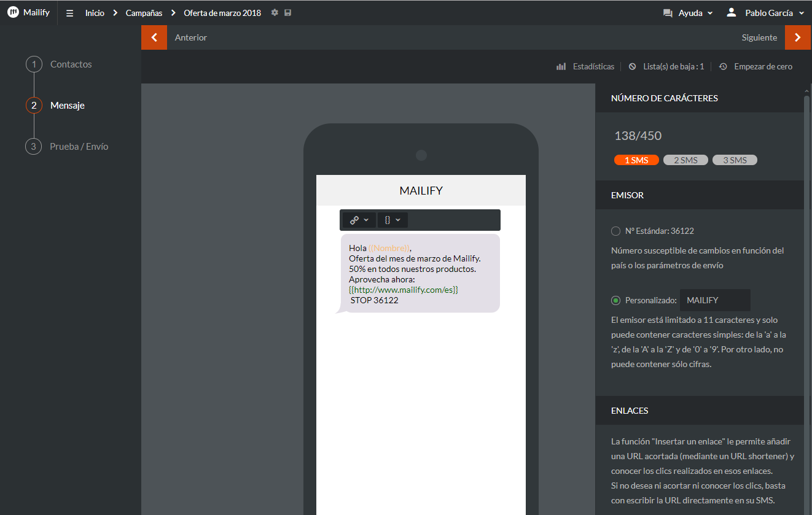Click the 2 SMS gray badge
812x515 pixels.
(x=685, y=160)
